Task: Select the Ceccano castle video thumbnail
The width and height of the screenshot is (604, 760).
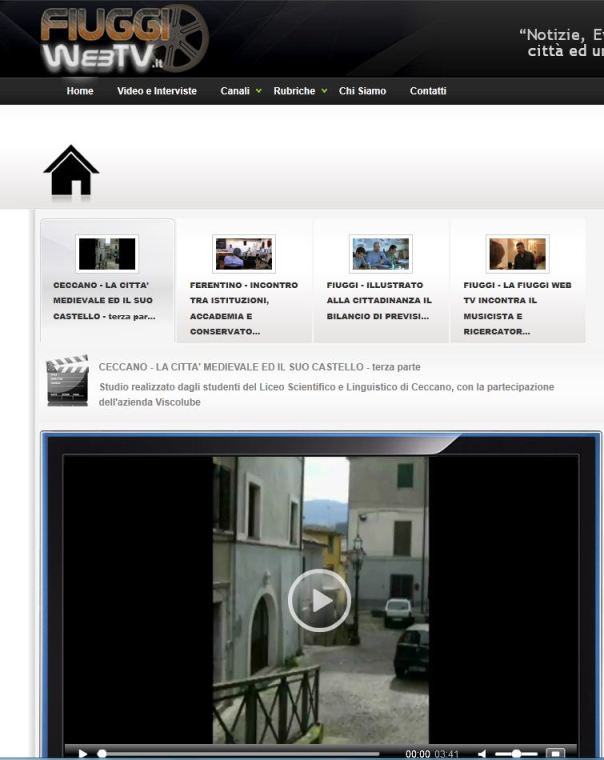Action: pos(107,254)
